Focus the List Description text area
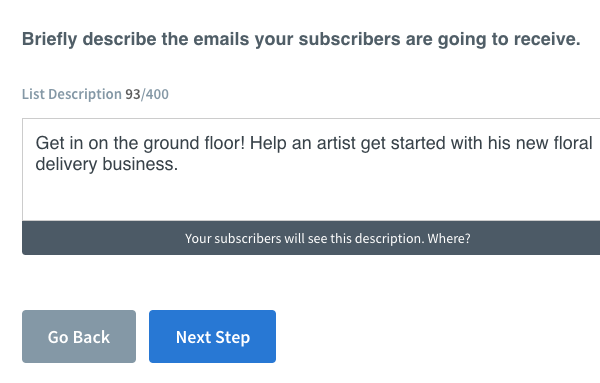Viewport: 600px width, 383px height. 311,169
